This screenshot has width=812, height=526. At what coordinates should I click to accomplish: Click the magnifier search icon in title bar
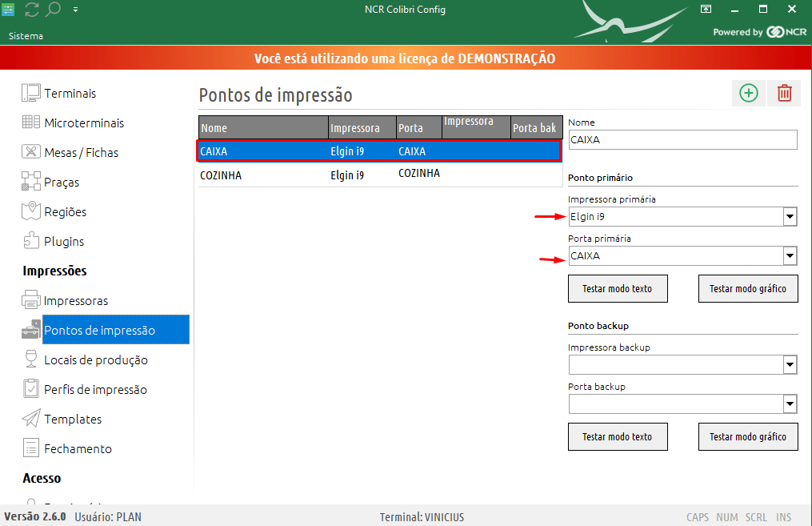click(x=53, y=10)
